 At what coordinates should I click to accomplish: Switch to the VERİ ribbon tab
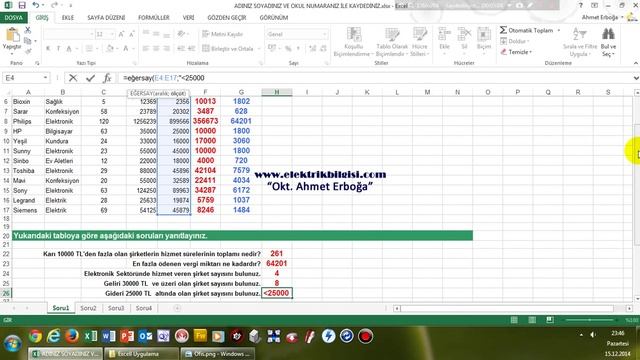(188, 18)
